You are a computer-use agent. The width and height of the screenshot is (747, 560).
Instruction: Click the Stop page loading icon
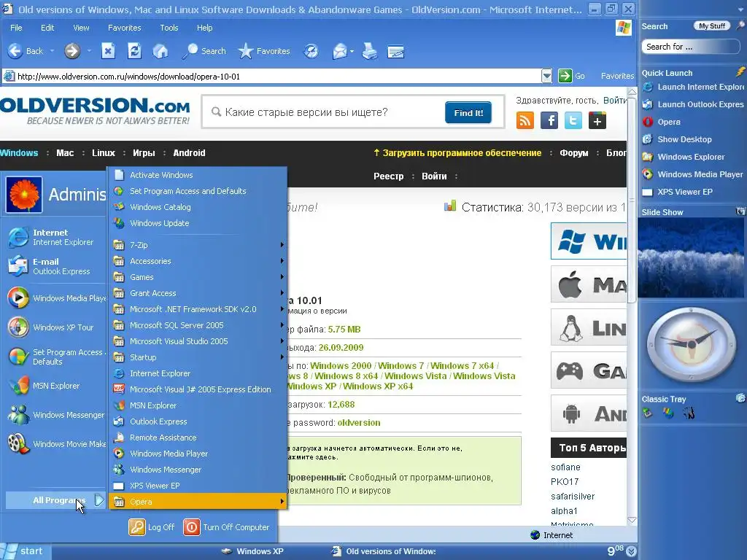coord(108,51)
